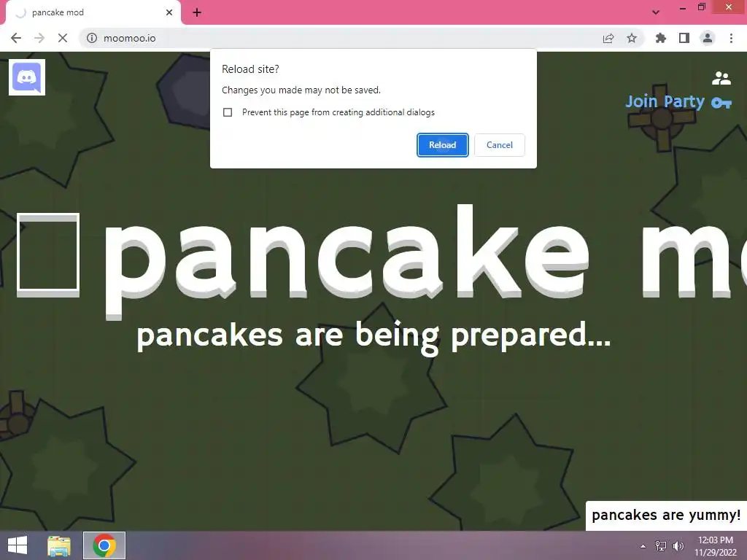Click the key icon beside Join Party

721,103
